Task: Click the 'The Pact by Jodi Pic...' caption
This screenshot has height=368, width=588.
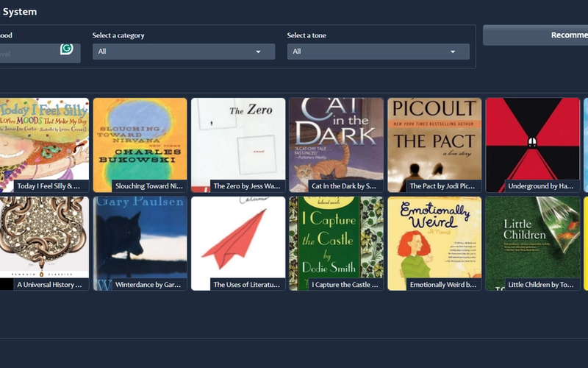Action: click(x=442, y=186)
